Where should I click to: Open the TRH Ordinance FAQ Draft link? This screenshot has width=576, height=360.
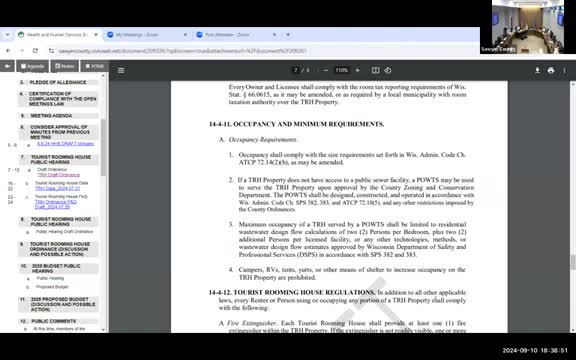pyautogui.click(x=55, y=204)
